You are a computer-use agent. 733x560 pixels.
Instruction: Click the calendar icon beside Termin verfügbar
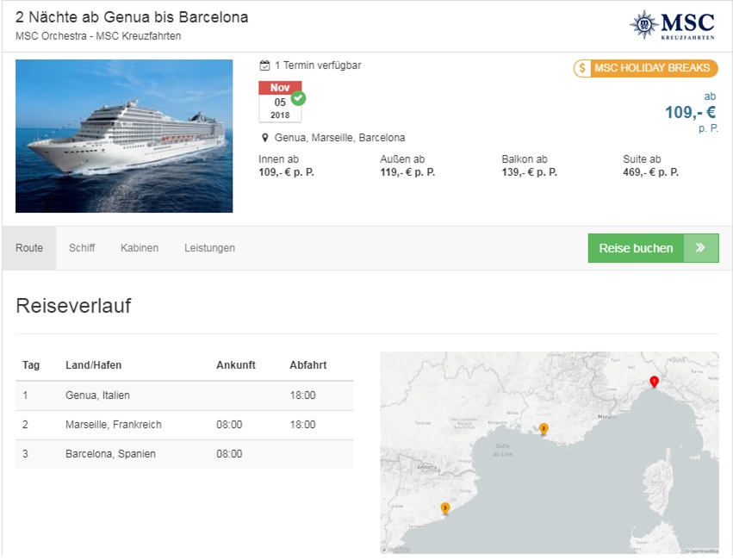(264, 65)
